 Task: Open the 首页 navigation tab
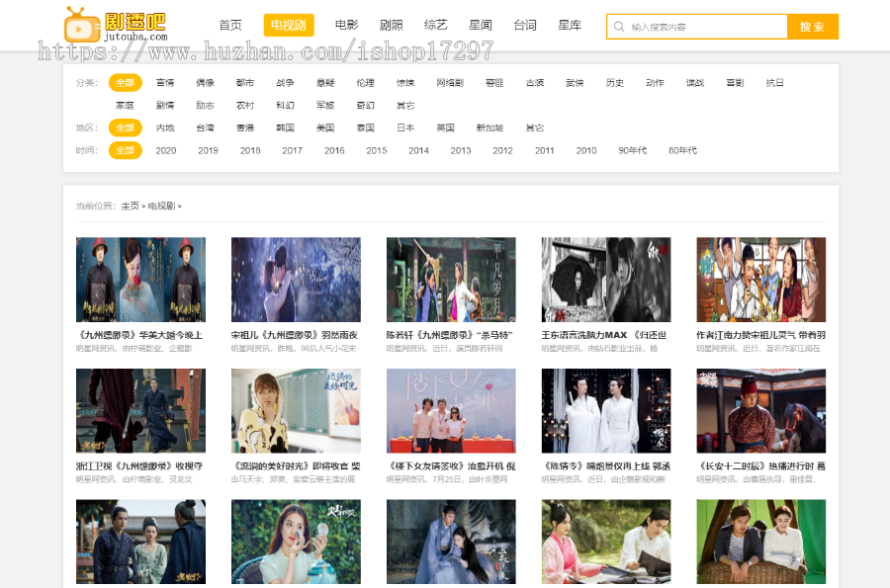(x=230, y=26)
